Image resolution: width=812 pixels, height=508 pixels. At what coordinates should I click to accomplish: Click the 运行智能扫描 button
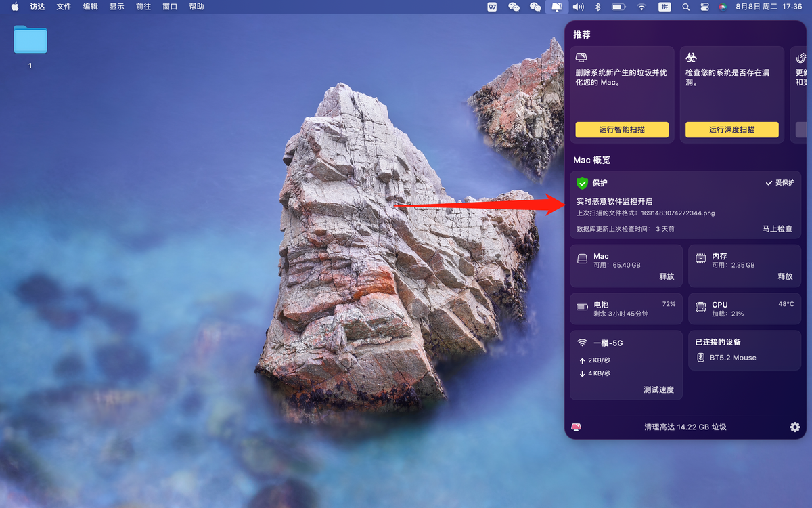622,129
